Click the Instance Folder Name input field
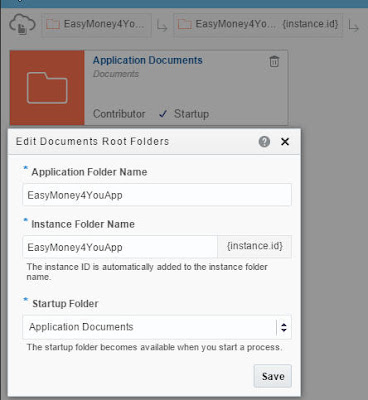368x400 pixels. point(120,247)
